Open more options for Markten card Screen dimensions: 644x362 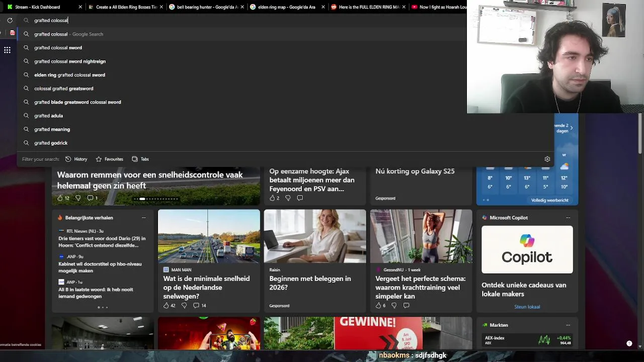pos(568,325)
